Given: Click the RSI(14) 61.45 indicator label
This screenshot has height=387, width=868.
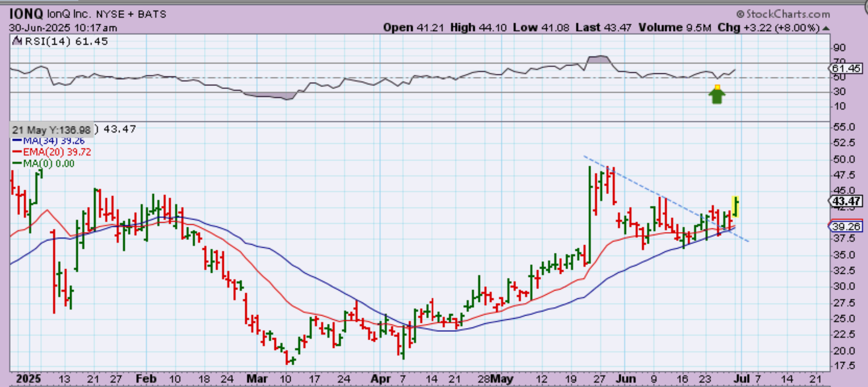Looking at the screenshot, I should tap(66, 41).
